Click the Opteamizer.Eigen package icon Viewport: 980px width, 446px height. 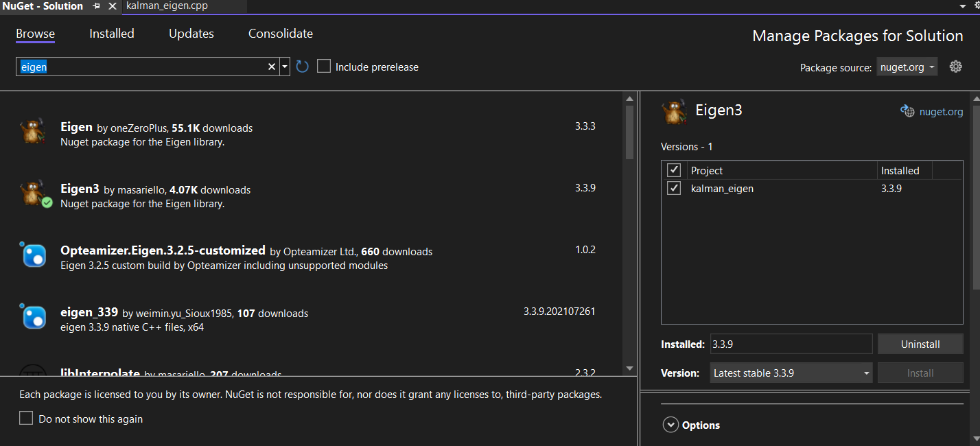(x=33, y=255)
